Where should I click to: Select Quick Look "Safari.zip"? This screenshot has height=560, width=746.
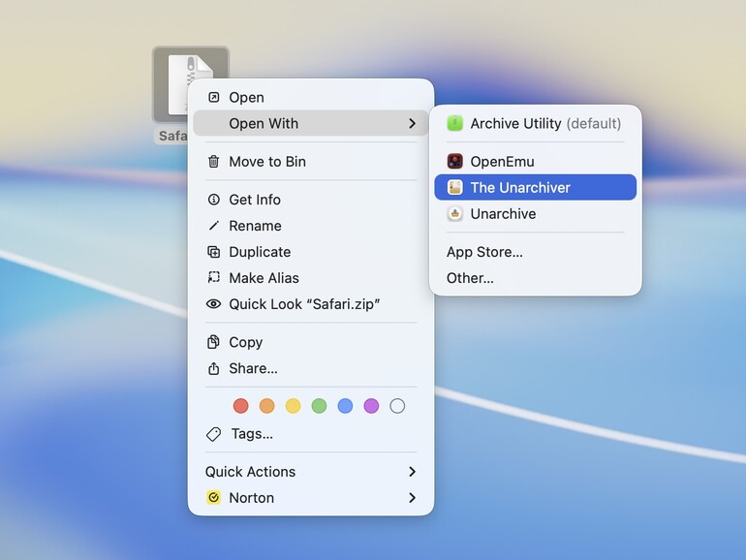(x=311, y=304)
